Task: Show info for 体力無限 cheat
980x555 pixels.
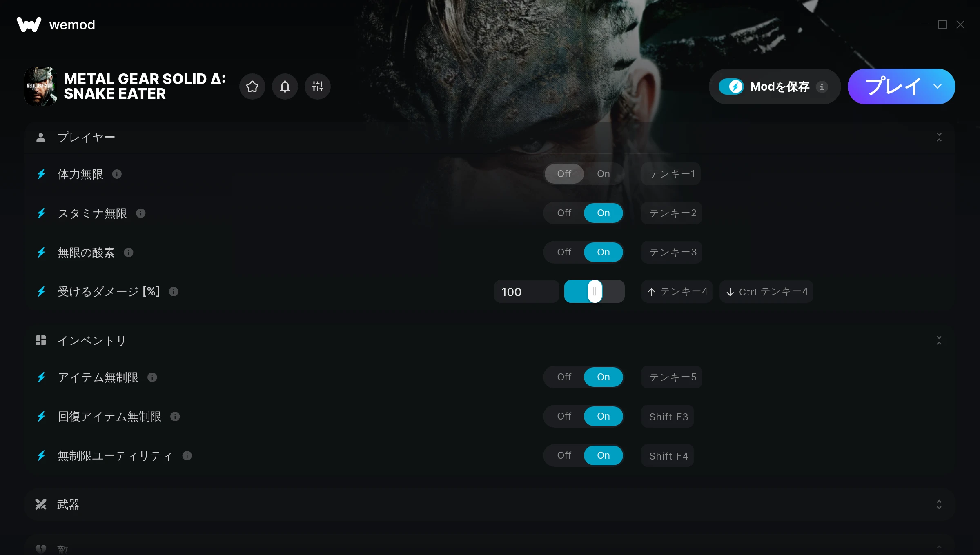Action: click(x=117, y=174)
